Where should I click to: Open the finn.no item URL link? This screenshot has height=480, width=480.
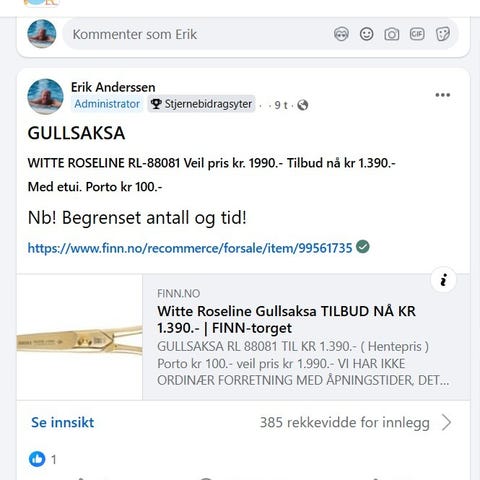[x=190, y=248]
